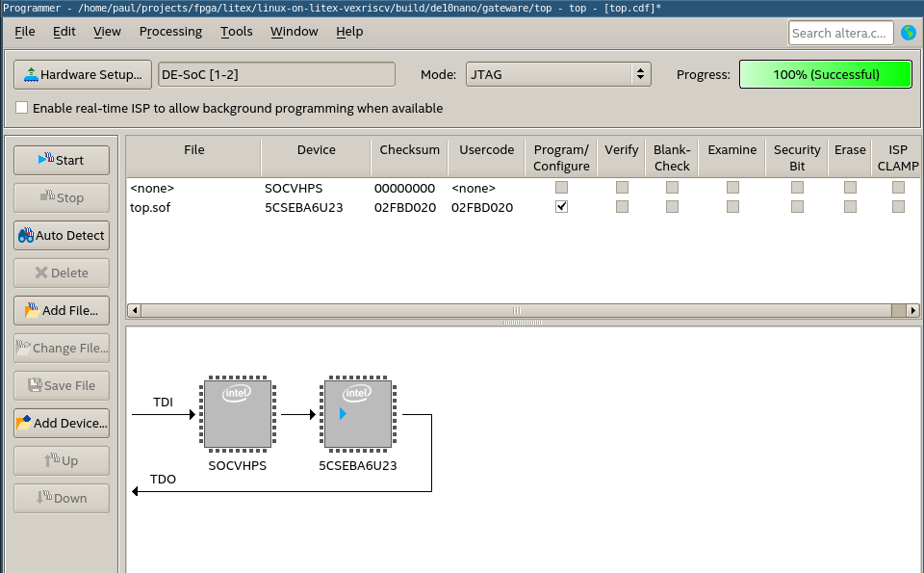Click right arrow of horizontal scrollbar
This screenshot has height=573, width=924.
pyautogui.click(x=912, y=310)
